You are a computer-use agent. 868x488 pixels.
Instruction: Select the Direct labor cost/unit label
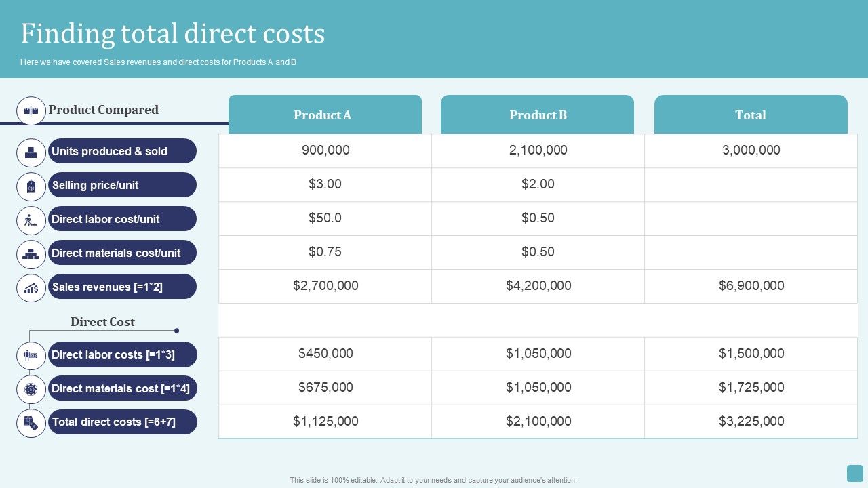122,219
